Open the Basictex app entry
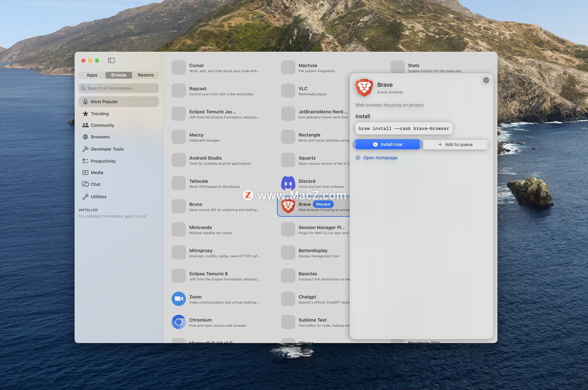 coord(315,276)
